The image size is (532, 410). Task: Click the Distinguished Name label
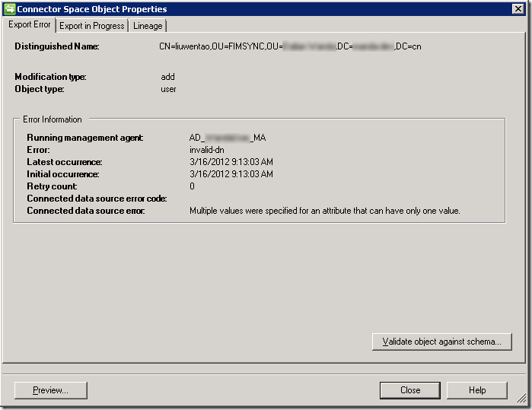click(56, 46)
